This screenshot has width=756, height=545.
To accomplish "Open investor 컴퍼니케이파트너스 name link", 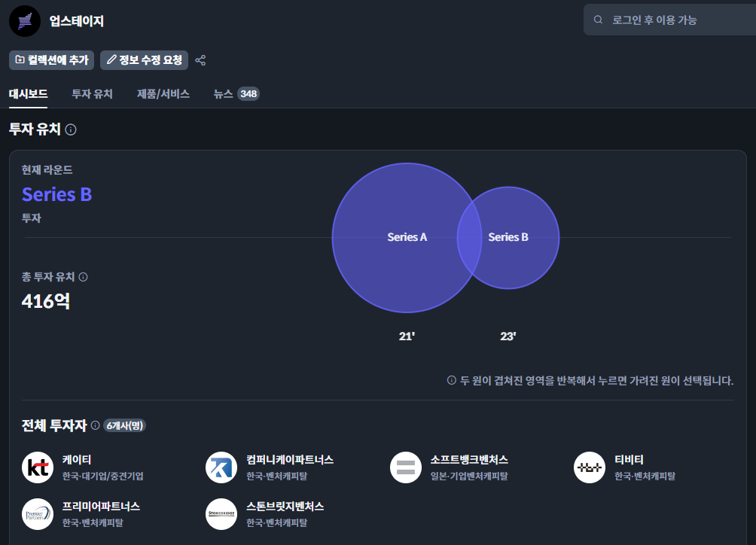I will point(290,460).
